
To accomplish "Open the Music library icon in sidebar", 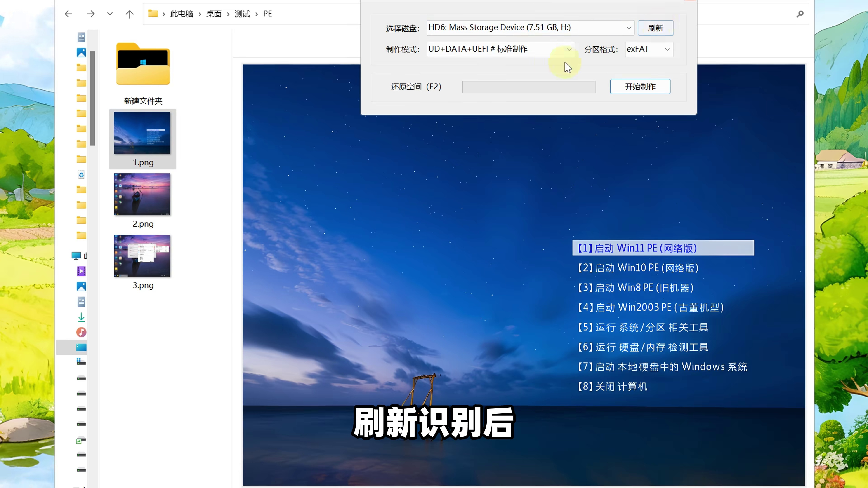I will click(x=81, y=332).
